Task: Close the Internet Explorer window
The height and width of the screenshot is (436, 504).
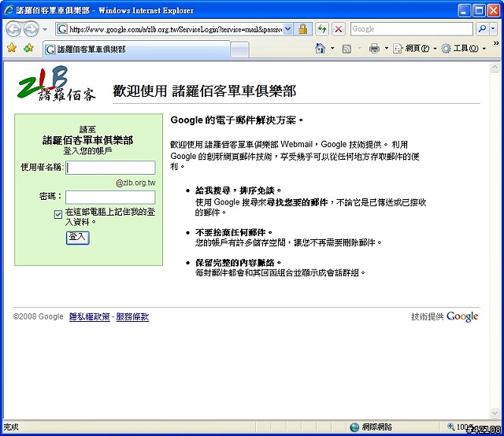Action: 494,10
